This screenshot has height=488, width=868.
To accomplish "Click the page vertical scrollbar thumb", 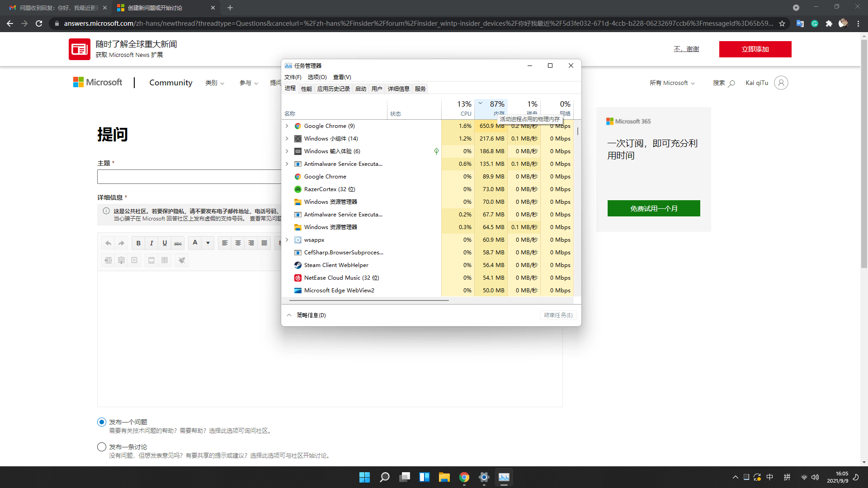I will pyautogui.click(x=864, y=154).
